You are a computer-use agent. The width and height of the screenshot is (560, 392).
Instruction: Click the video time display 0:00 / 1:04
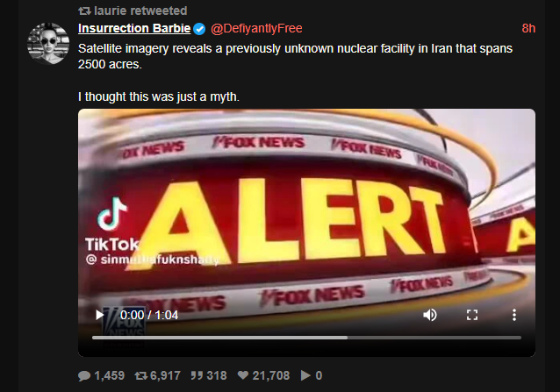pyautogui.click(x=149, y=316)
